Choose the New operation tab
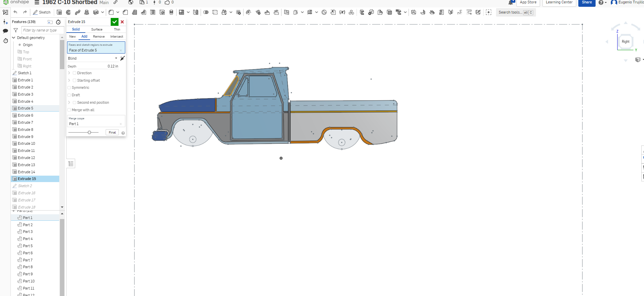This screenshot has height=296, width=644. (x=72, y=37)
